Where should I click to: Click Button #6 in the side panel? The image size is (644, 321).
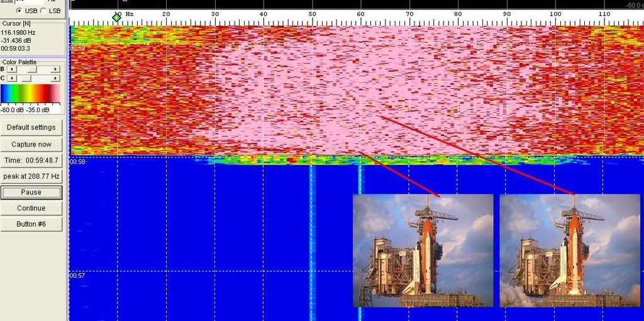point(31,224)
